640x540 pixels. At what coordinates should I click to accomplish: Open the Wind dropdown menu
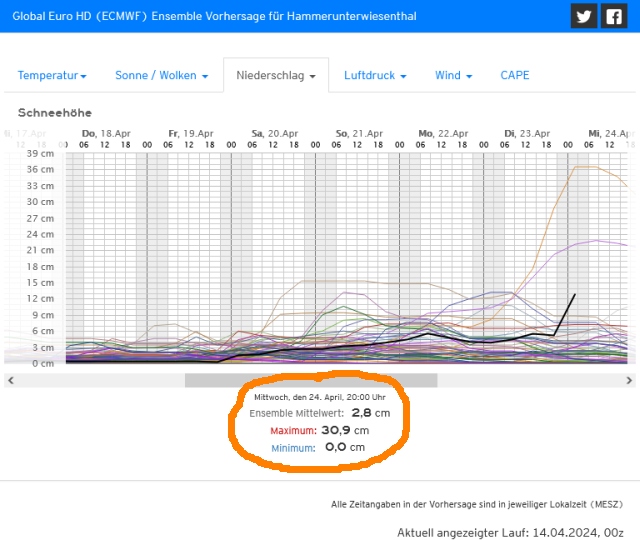453,76
